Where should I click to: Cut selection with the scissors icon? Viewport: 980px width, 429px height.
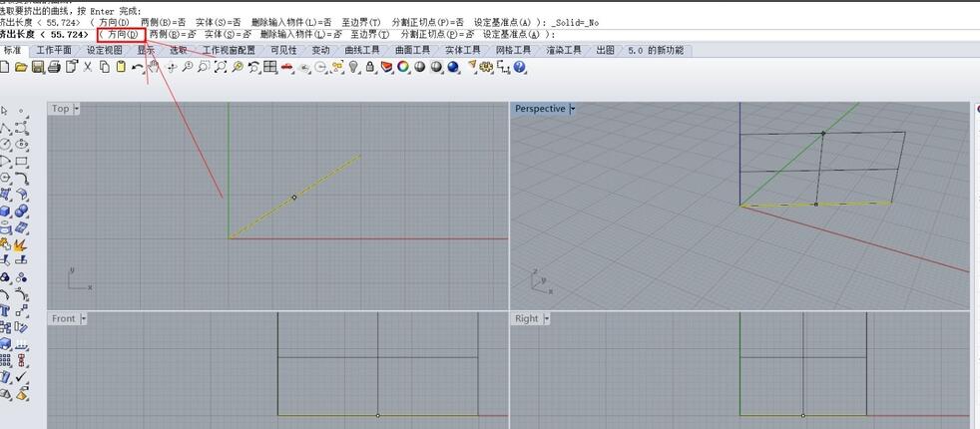coord(88,67)
